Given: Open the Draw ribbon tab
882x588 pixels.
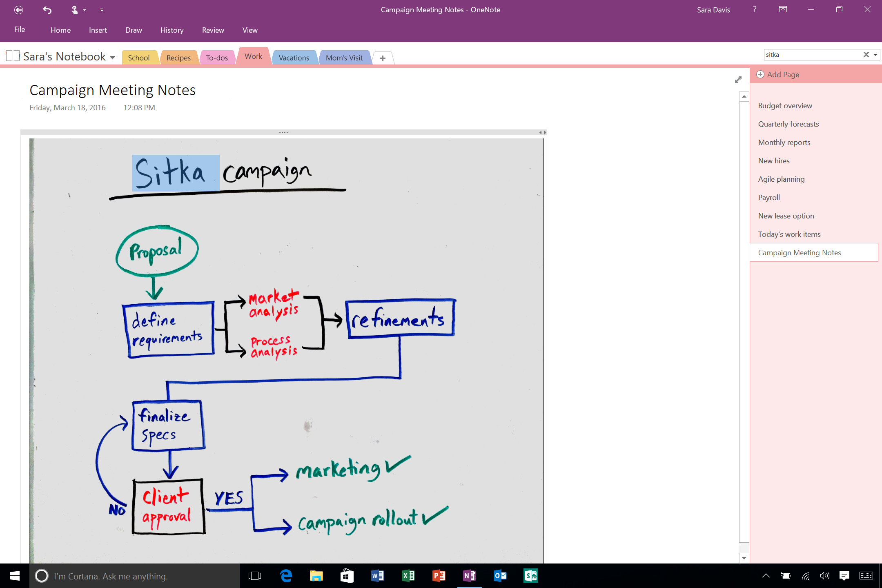Looking at the screenshot, I should click(134, 30).
